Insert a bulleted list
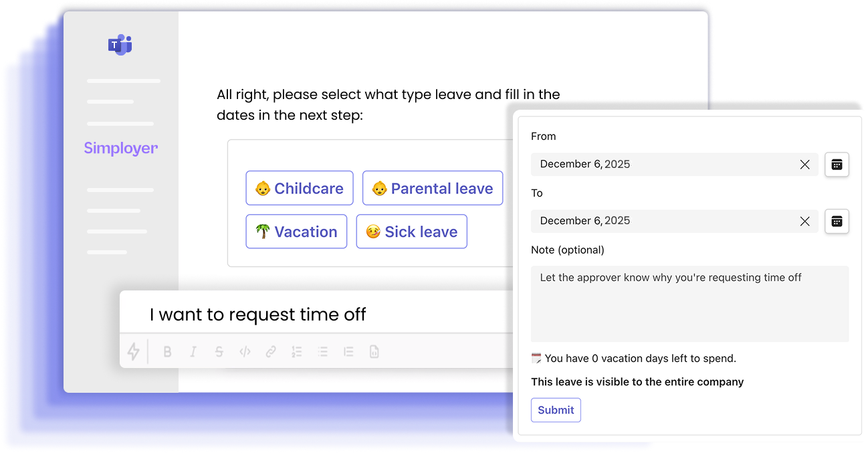The image size is (868, 453). click(322, 352)
